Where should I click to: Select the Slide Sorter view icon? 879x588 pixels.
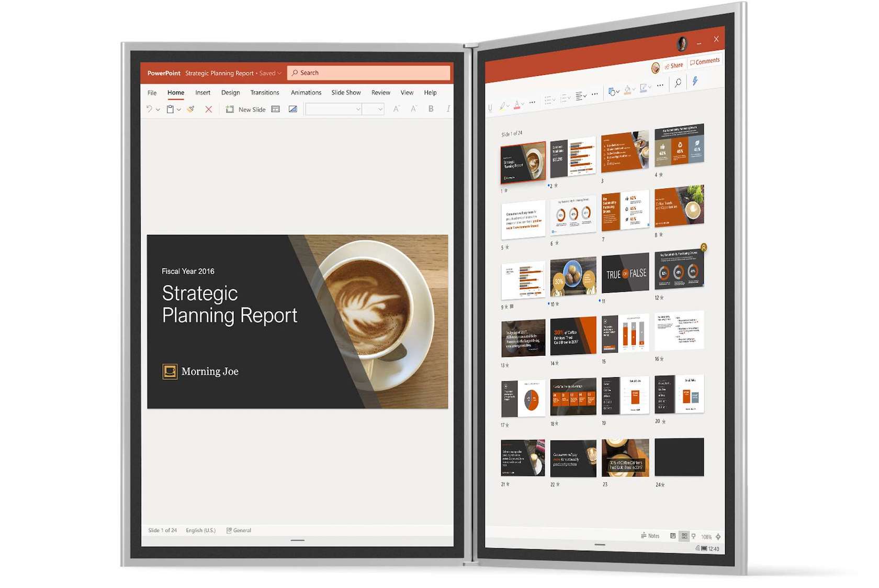[x=684, y=536]
